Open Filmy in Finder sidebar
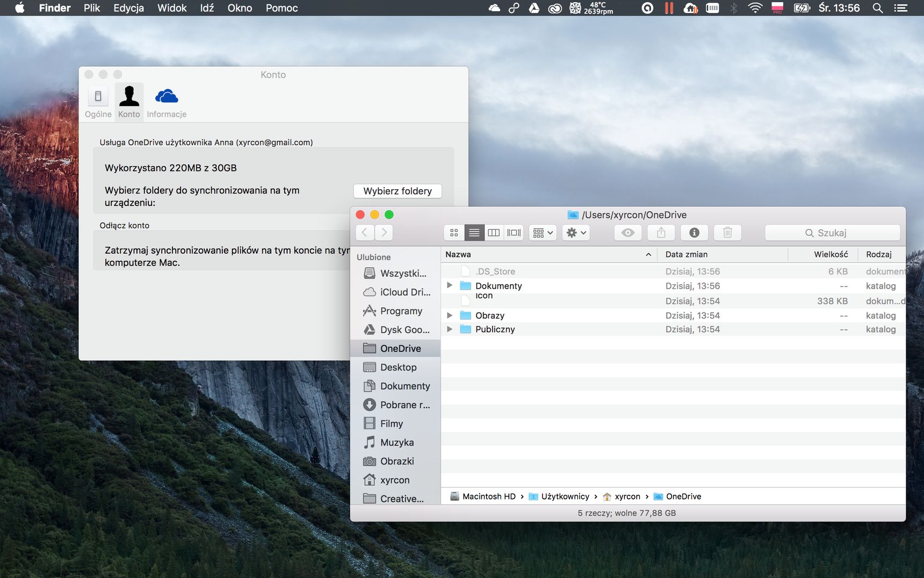Screen dimensions: 924x578 pyautogui.click(x=395, y=424)
